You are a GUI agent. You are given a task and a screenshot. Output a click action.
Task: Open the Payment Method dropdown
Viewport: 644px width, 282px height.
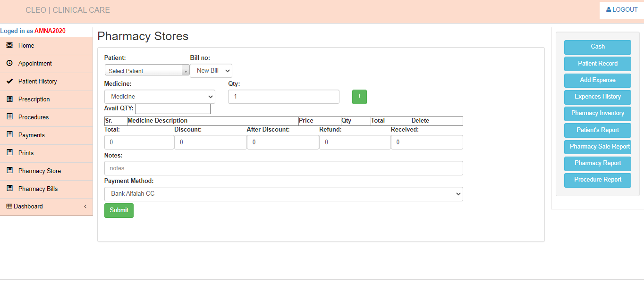pyautogui.click(x=283, y=194)
